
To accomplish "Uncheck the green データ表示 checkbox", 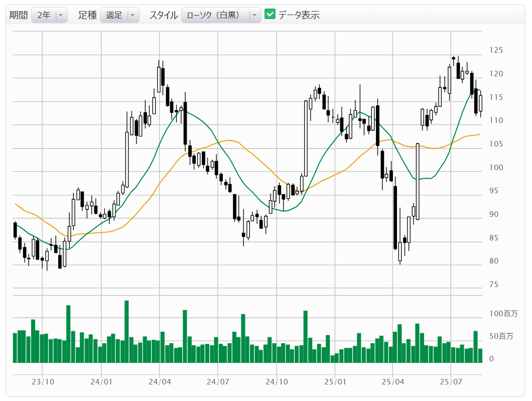I will click(270, 15).
